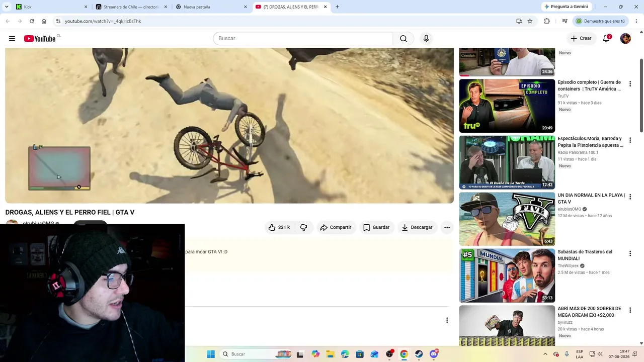644x362 pixels.
Task: Show hidden system tray icons
Action: pyautogui.click(x=545, y=354)
